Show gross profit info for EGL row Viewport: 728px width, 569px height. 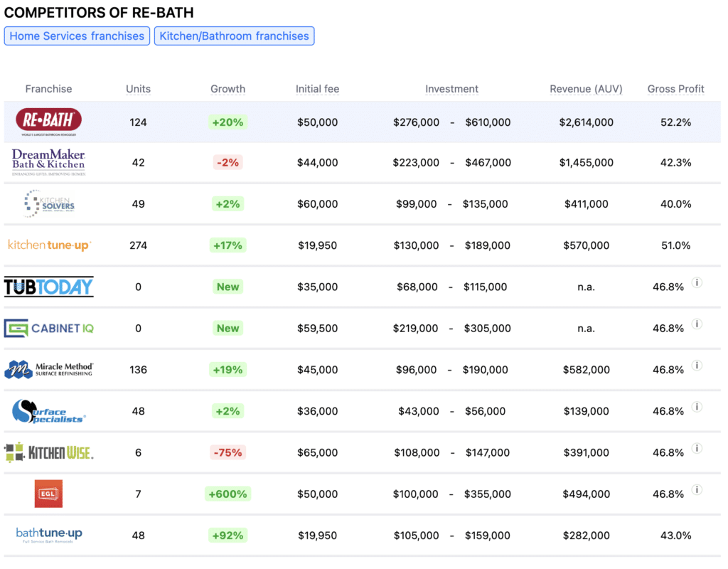(x=697, y=489)
